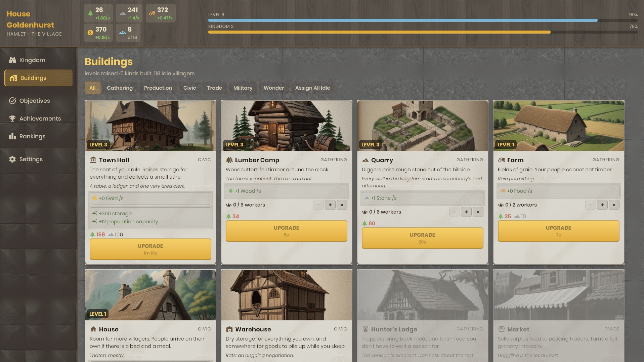Click the Buildings house icon
Image resolution: width=644 pixels, height=362 pixels.
13,78
